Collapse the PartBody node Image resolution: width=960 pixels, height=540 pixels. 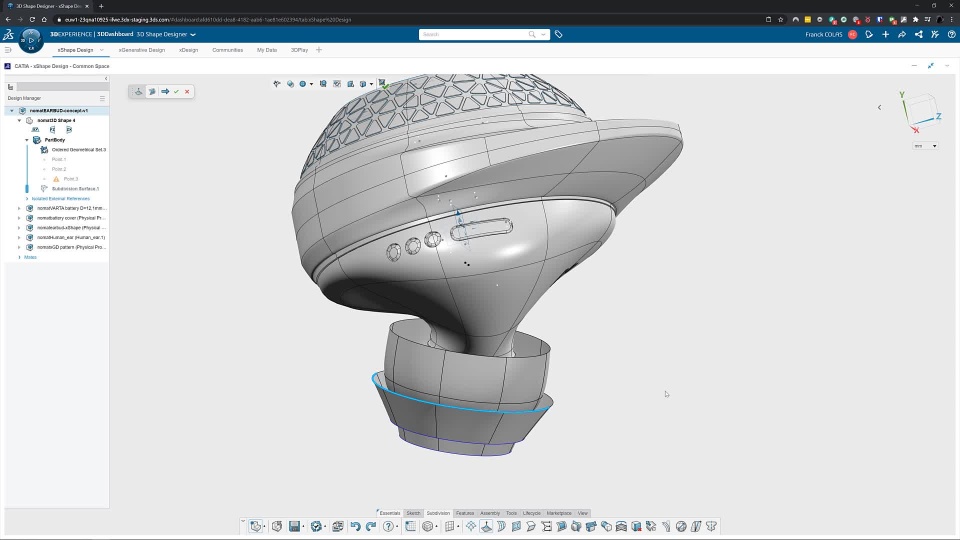pos(26,140)
